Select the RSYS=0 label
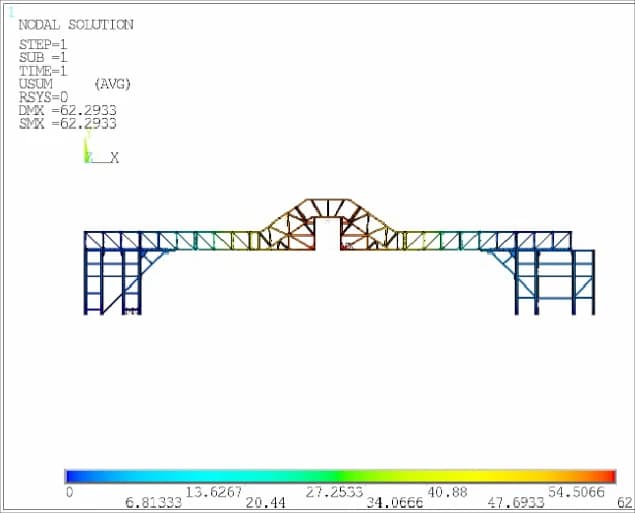635x513 pixels. tap(43, 97)
